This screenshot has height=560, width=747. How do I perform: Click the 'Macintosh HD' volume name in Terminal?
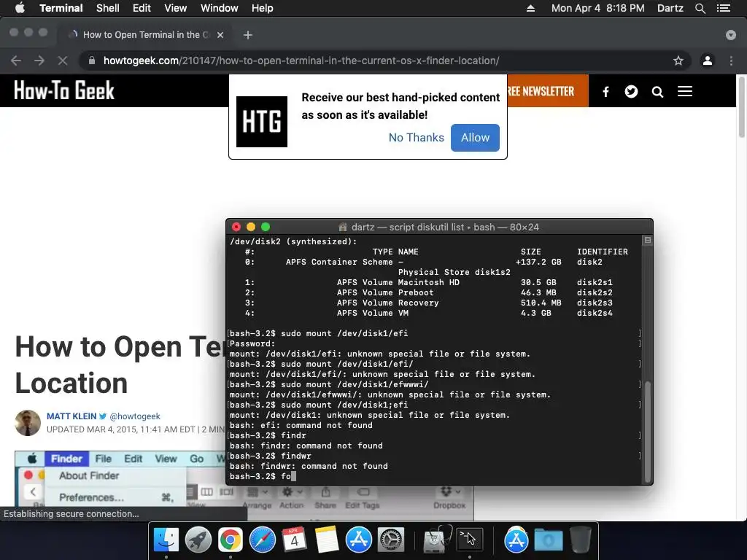[429, 282]
